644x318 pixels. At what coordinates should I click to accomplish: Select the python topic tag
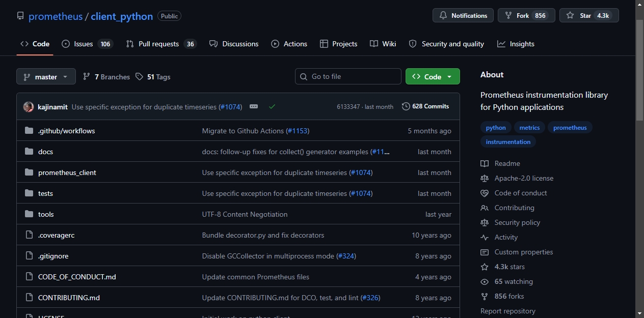(496, 128)
